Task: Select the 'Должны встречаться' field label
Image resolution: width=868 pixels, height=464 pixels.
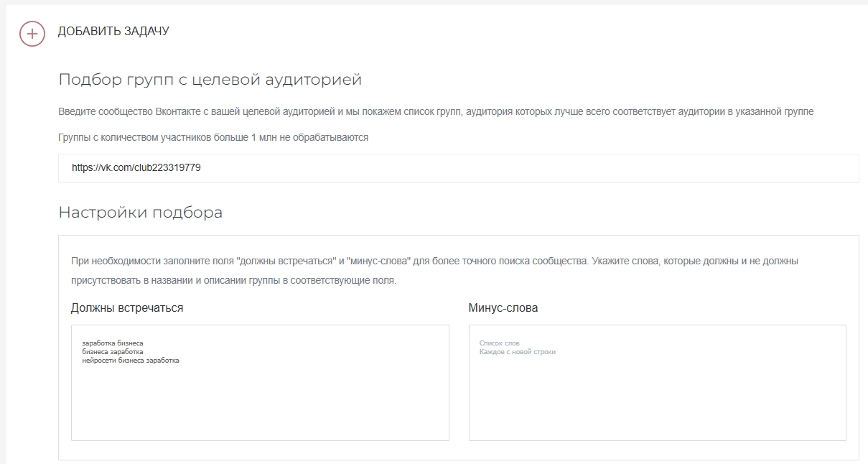Action: 127,308
